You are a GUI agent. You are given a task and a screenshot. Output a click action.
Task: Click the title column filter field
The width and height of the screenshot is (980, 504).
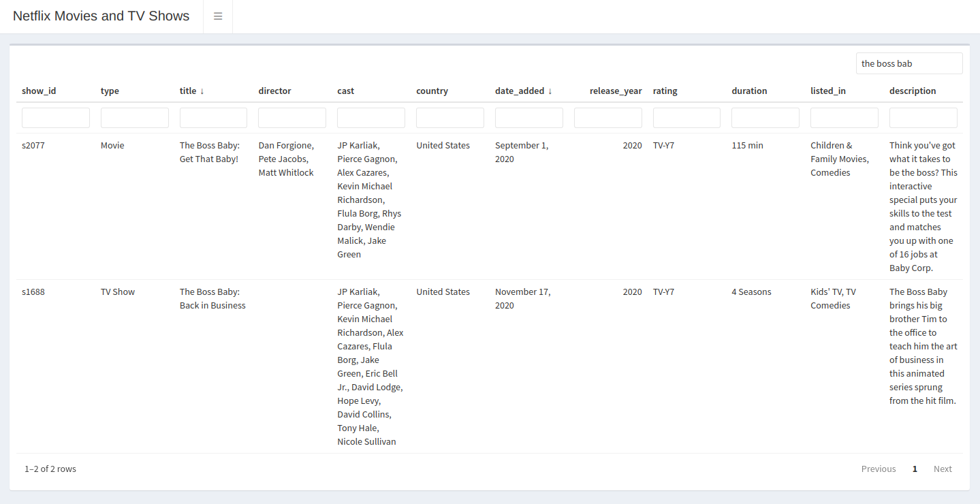(213, 118)
